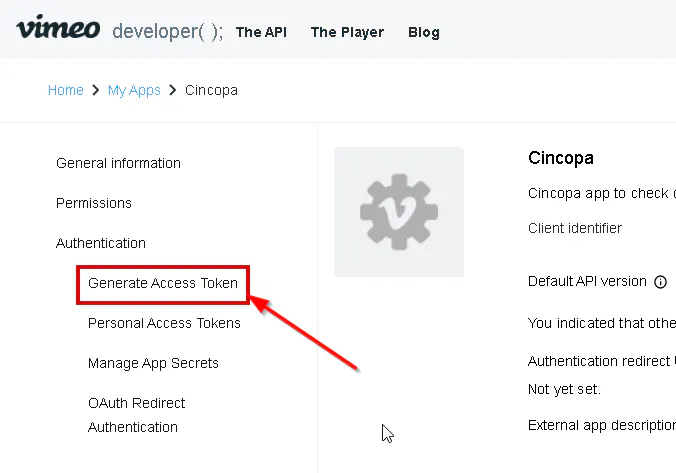676x473 pixels.
Task: Click the Vimeo logo
Action: pos(58,28)
